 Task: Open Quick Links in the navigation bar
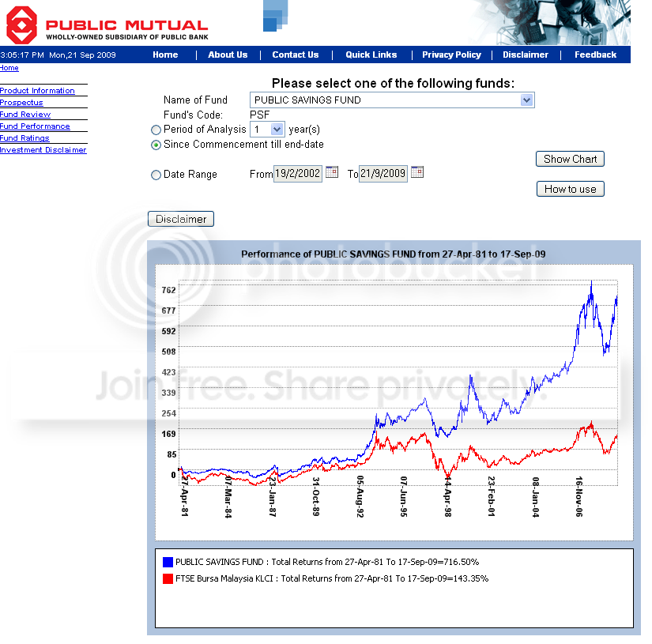pos(371,55)
